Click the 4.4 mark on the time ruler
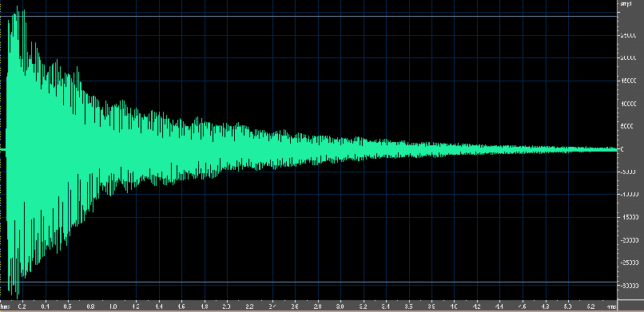 (x=500, y=306)
